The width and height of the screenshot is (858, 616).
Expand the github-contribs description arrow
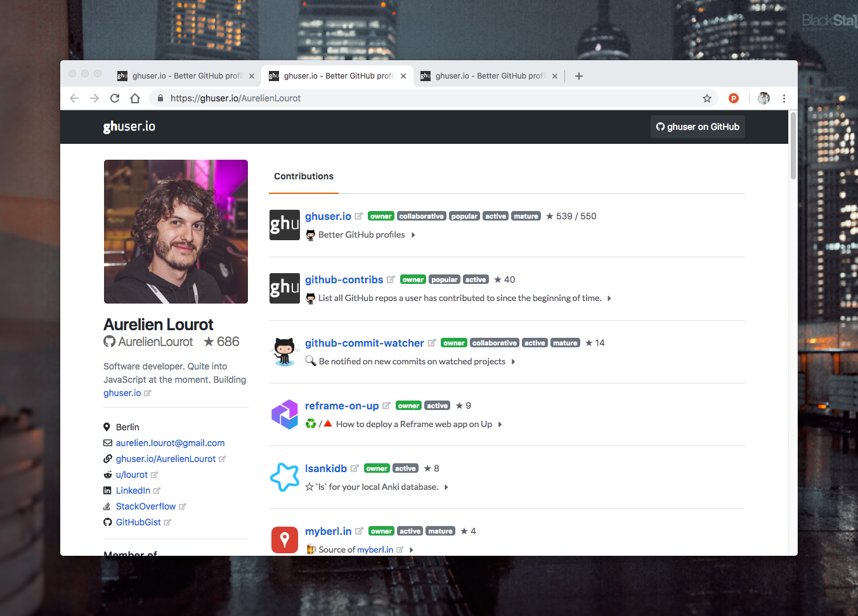pos(609,298)
